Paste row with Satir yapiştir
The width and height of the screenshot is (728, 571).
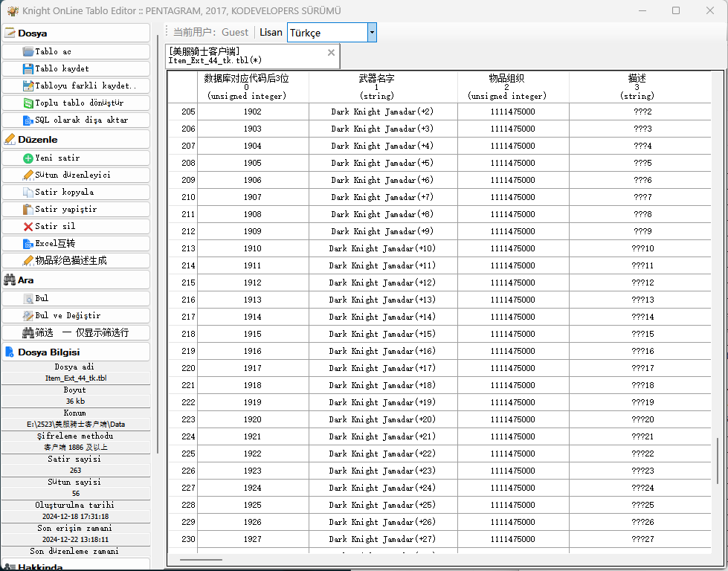76,210
